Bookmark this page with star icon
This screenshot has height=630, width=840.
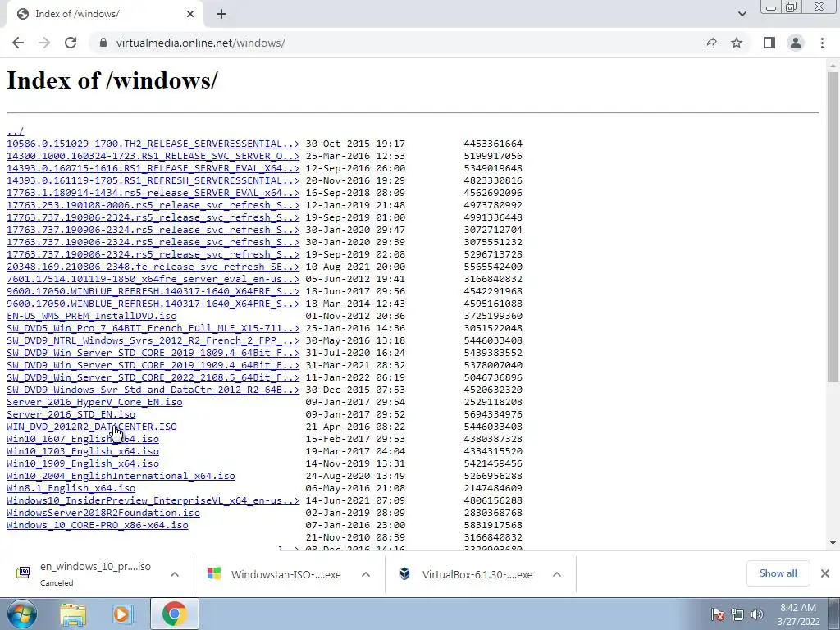[737, 43]
